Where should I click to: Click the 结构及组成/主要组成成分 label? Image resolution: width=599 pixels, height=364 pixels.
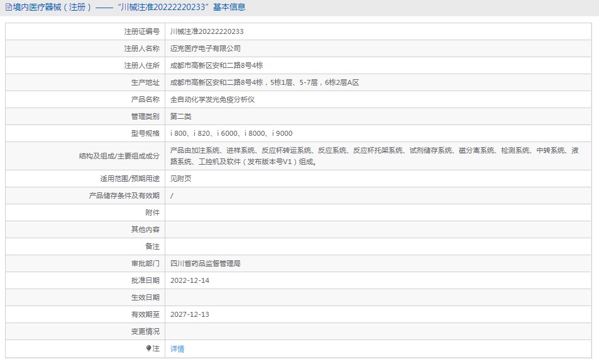119,156
